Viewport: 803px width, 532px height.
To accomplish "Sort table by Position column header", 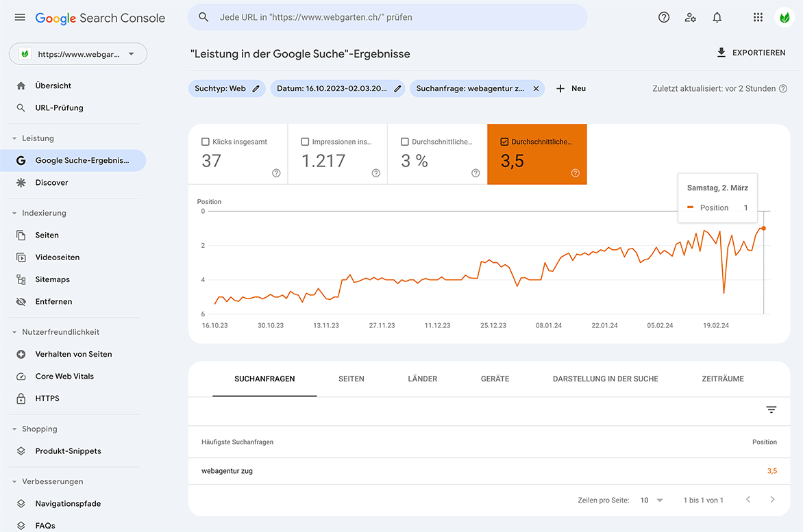I will tap(764, 442).
